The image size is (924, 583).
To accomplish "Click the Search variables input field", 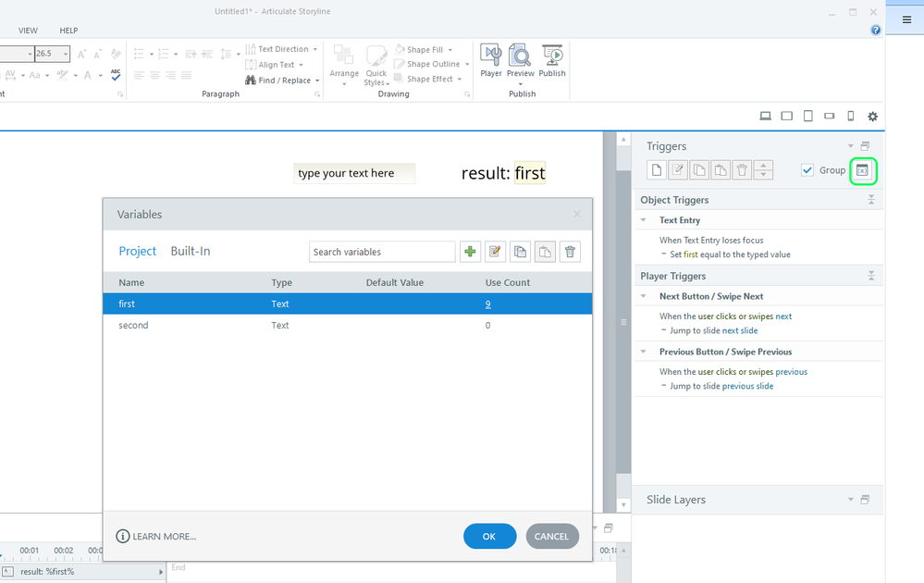I will (381, 252).
